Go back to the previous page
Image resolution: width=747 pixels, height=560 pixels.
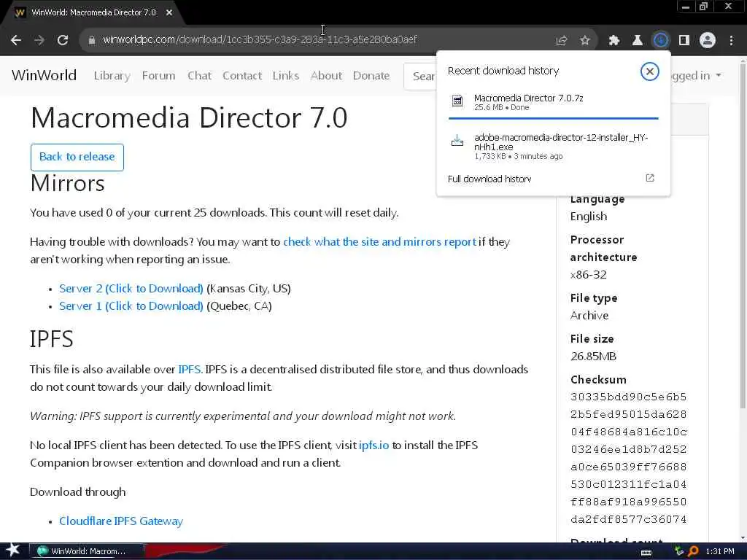click(16, 41)
